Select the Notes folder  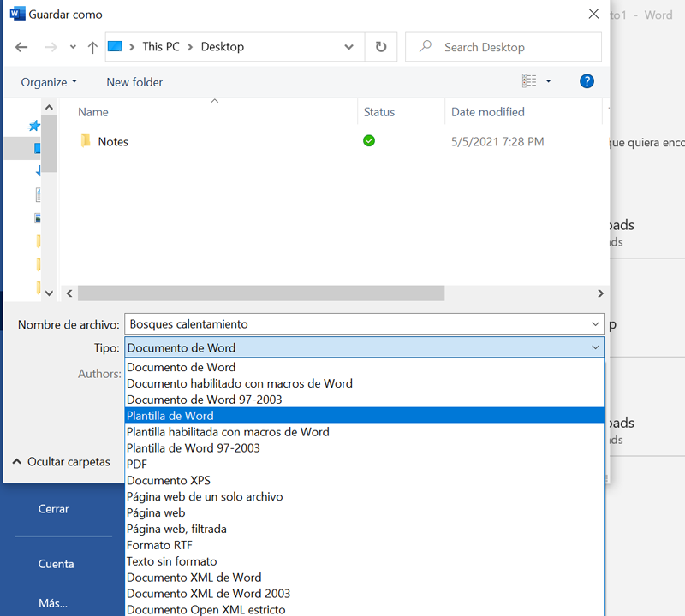click(113, 141)
